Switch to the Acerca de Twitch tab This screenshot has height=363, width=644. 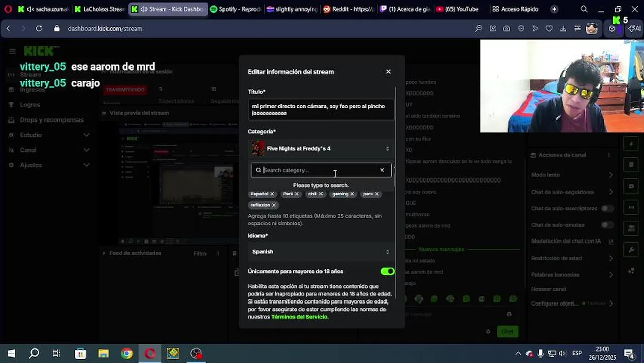(x=405, y=9)
